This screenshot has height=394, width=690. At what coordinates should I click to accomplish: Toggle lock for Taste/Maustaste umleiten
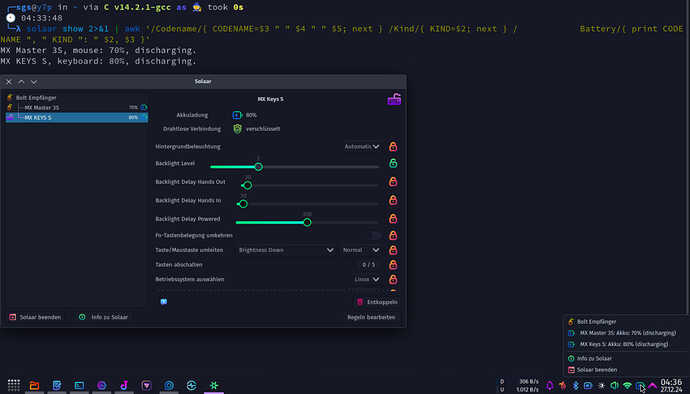(393, 250)
